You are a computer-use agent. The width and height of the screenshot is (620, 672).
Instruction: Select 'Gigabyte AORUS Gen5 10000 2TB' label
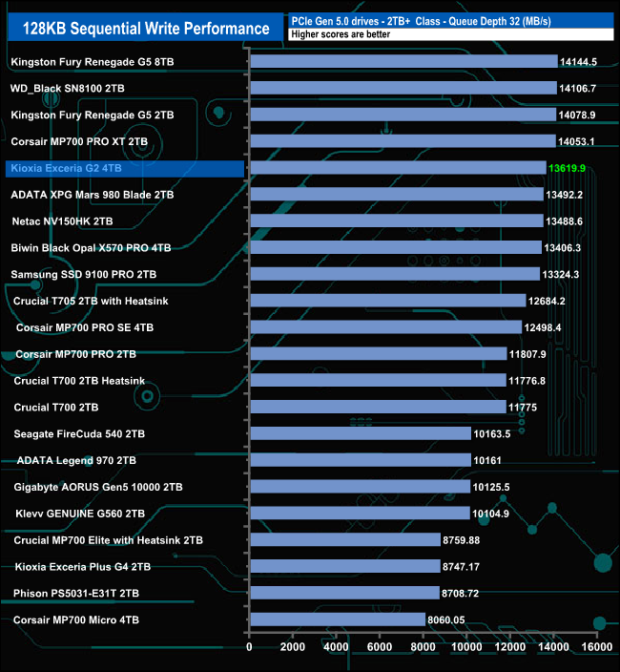click(98, 487)
